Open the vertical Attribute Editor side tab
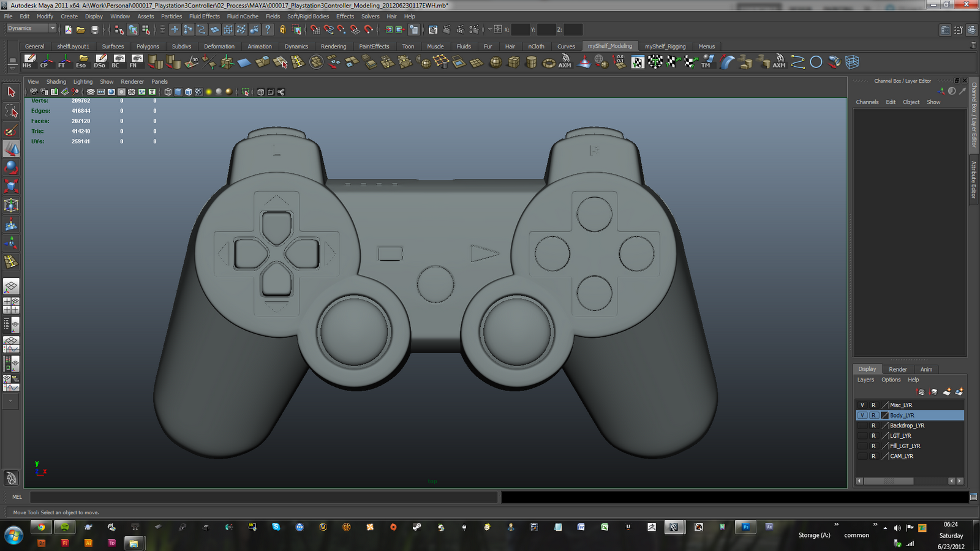The width and height of the screenshot is (980, 551). pos(973,179)
